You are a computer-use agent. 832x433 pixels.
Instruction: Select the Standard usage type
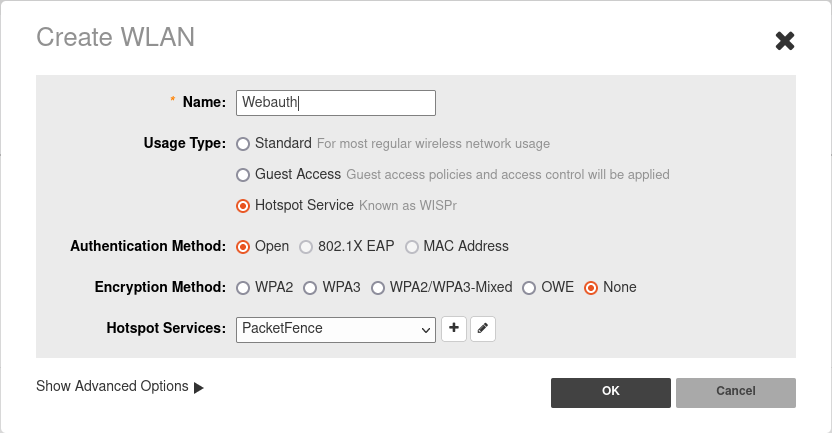tap(243, 144)
